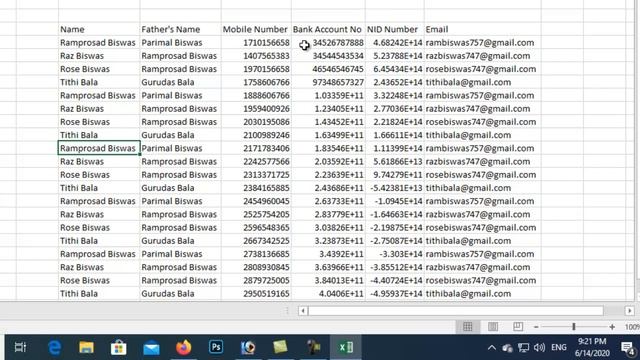Select the NID Number header cell

(x=395, y=29)
